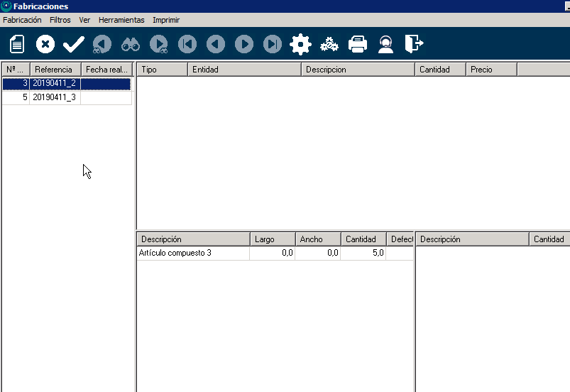Open the Fabricación menu
The image size is (570, 392).
click(22, 20)
